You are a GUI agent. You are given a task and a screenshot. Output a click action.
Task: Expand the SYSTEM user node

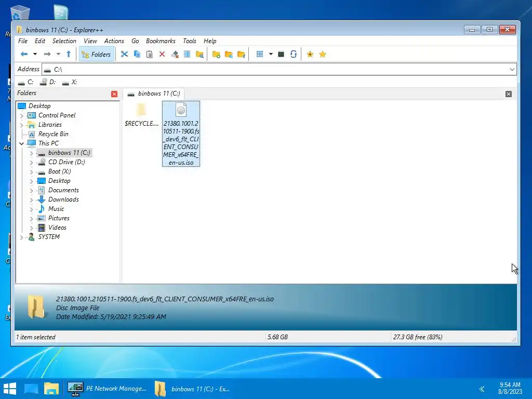(22, 237)
